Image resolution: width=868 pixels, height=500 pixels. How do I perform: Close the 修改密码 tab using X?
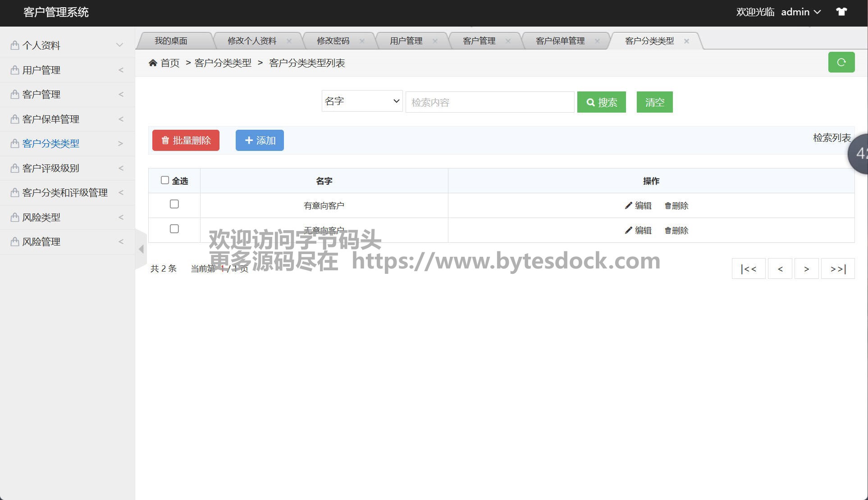tap(362, 41)
